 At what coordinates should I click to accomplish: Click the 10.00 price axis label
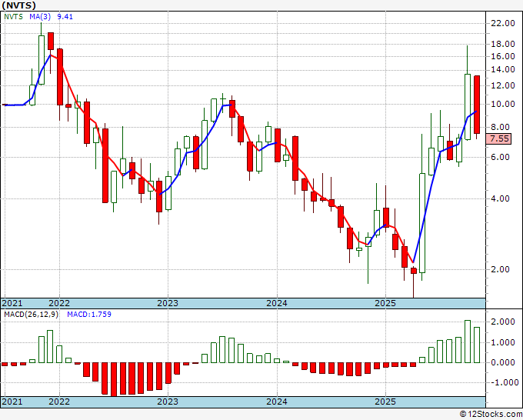coord(503,104)
